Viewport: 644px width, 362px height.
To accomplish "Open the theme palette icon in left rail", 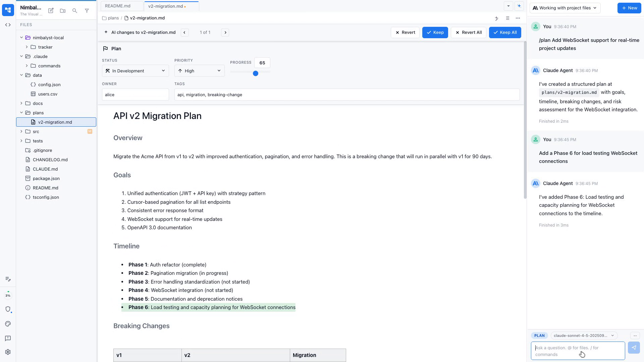I will pyautogui.click(x=8, y=324).
